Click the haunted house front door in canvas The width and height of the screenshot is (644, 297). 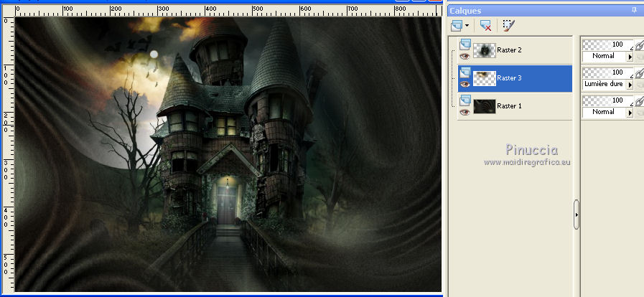tap(226, 204)
